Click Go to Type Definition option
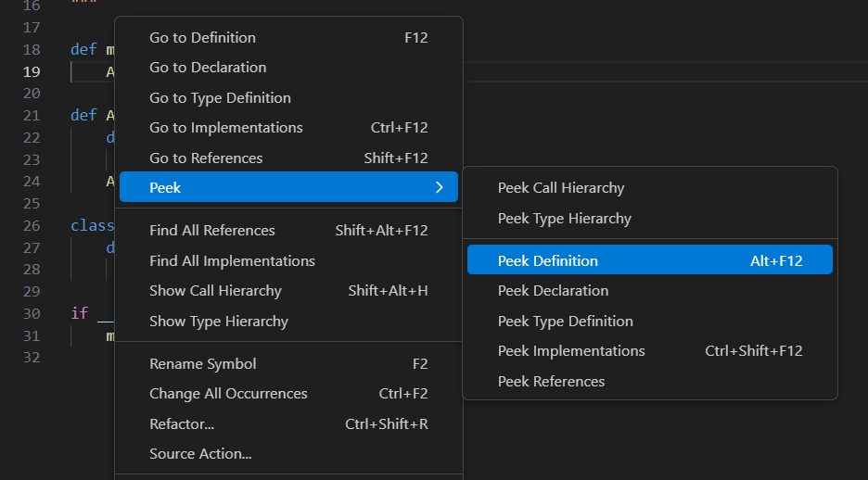 tap(220, 98)
